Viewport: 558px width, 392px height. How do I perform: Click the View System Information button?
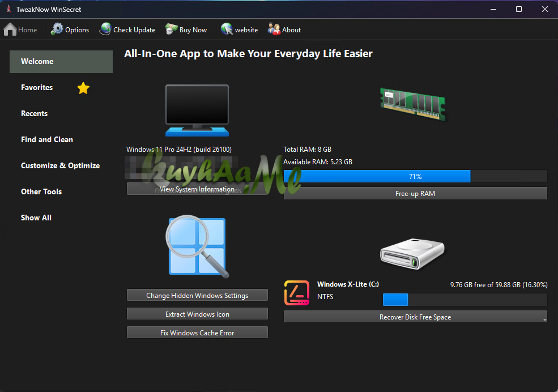pos(197,189)
